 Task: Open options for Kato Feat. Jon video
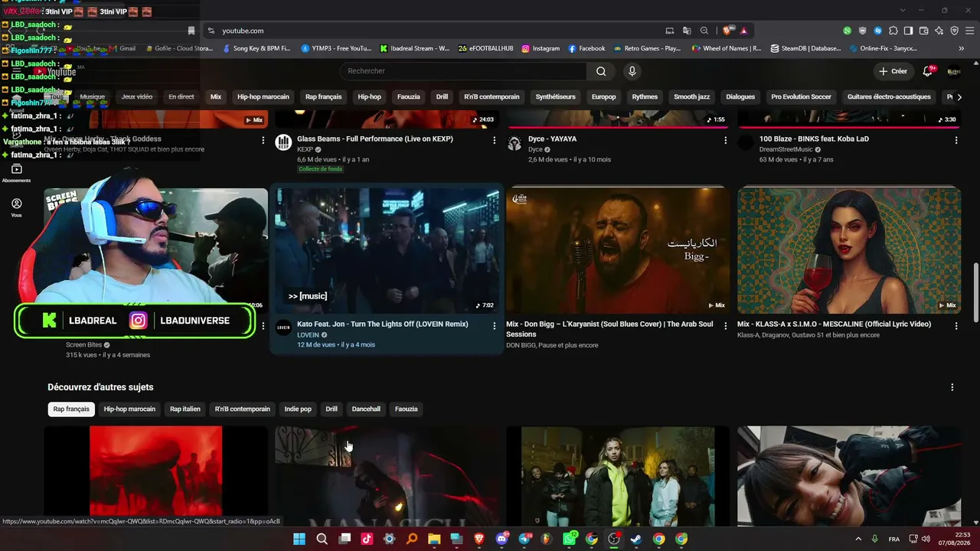pyautogui.click(x=494, y=326)
